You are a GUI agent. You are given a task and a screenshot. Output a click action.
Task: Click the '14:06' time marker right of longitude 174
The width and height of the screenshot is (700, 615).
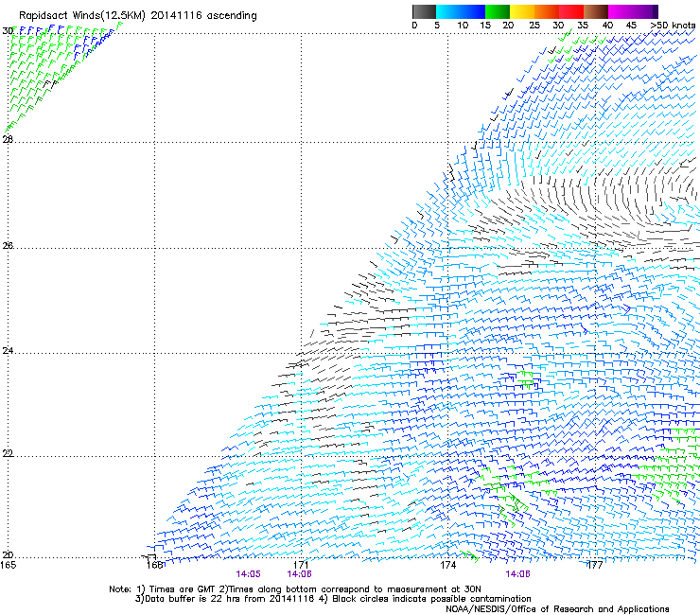517,574
